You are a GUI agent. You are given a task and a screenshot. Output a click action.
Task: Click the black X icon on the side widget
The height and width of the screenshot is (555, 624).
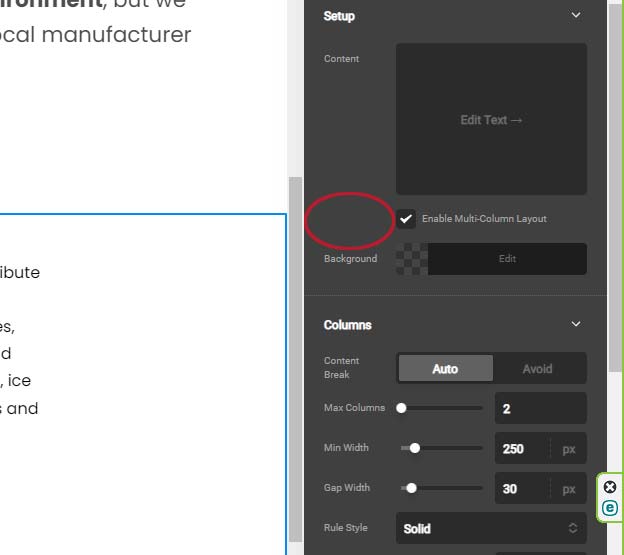[610, 488]
